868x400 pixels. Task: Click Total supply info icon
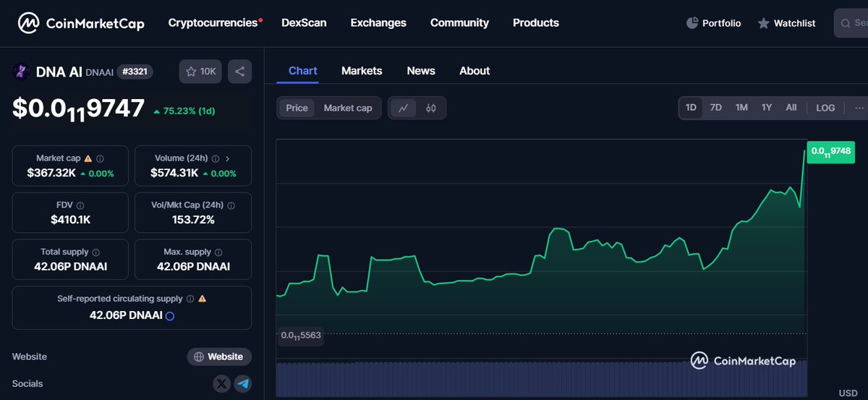96,252
